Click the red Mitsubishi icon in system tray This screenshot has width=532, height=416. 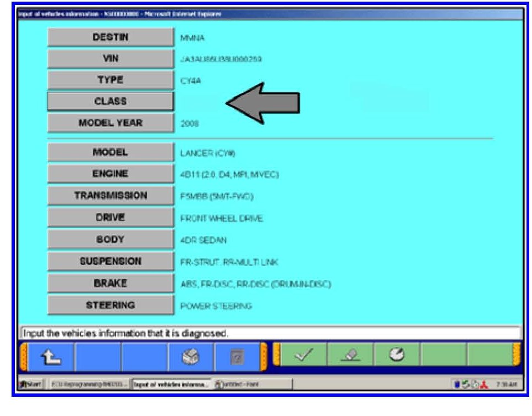[483, 384]
